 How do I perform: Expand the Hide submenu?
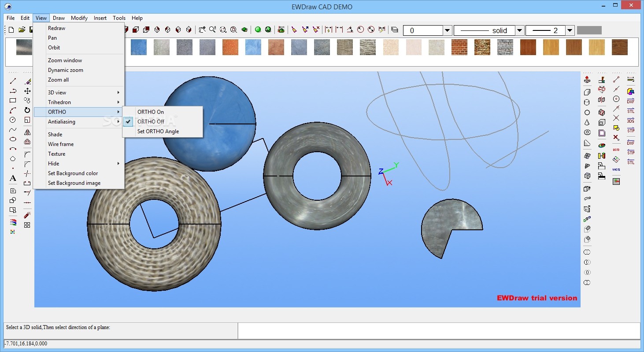pyautogui.click(x=78, y=164)
